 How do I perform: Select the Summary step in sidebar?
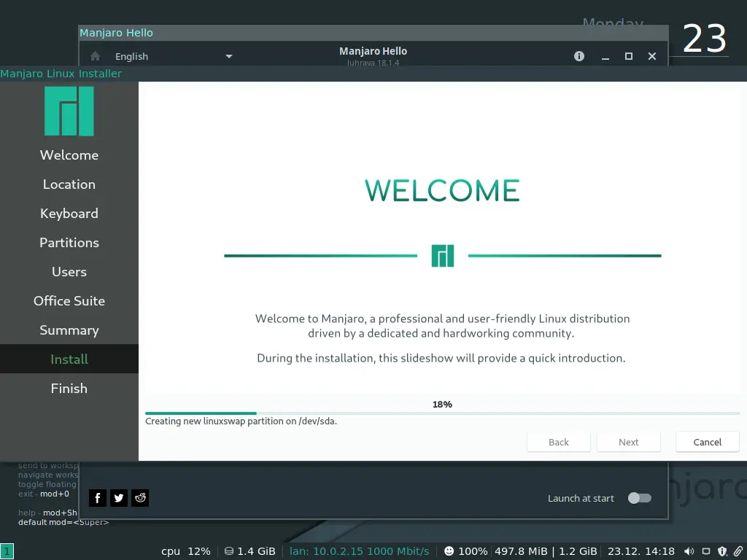(x=69, y=330)
